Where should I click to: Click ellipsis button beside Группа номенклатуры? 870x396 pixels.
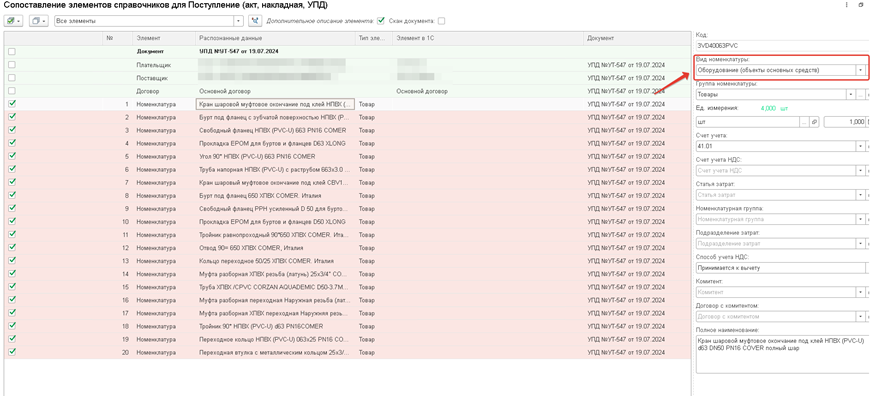861,95
